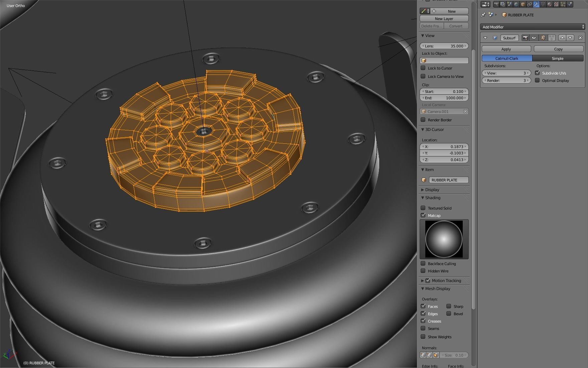Click the Clip Start 0.100 field
This screenshot has height=368, width=588.
tap(444, 91)
